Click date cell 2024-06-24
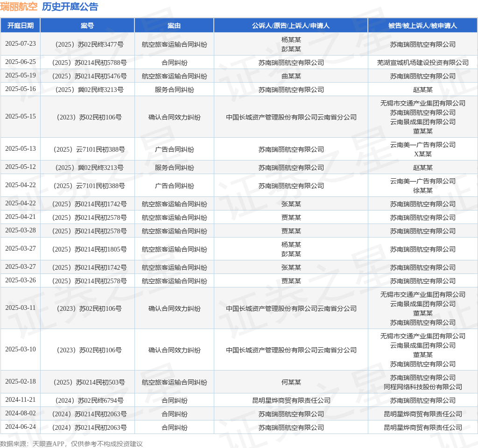The image size is (478, 448). coord(21,427)
